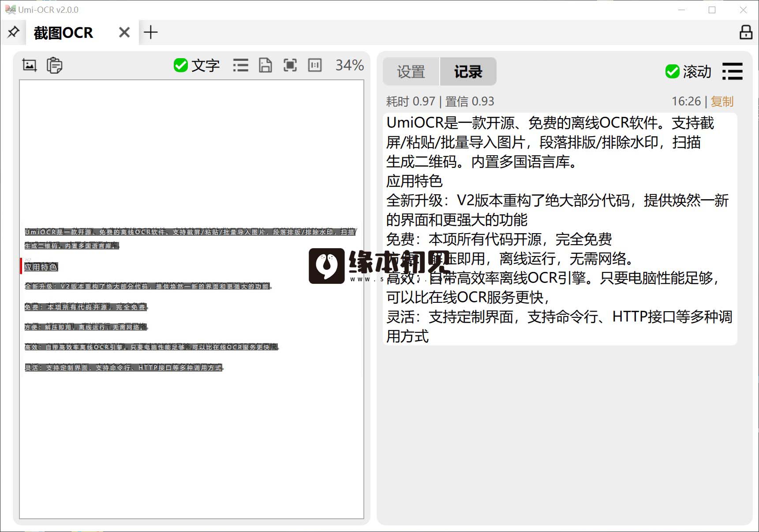Click the OCR result text box

coord(560,229)
